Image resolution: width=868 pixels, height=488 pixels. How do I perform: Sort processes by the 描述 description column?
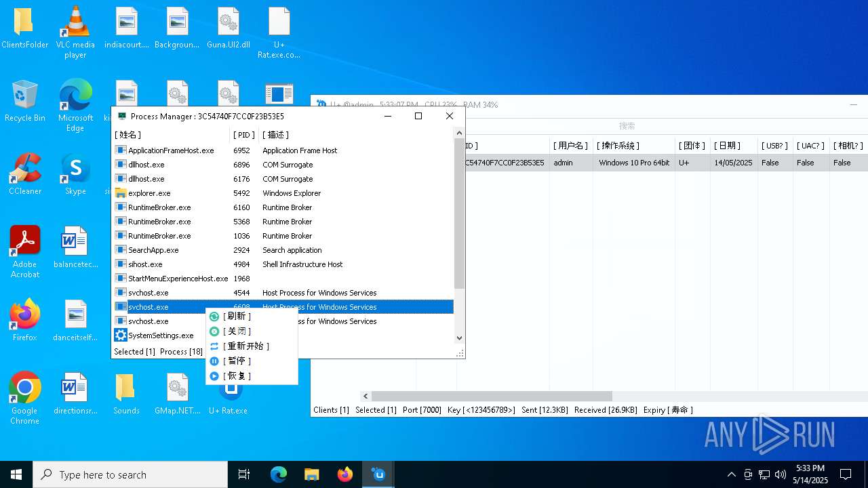(356, 135)
